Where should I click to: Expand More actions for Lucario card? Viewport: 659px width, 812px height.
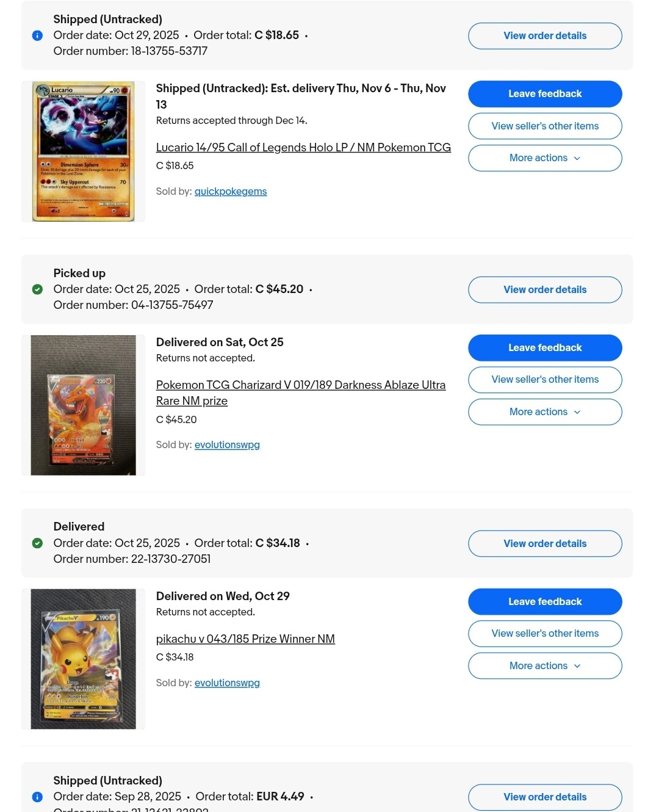pos(545,158)
